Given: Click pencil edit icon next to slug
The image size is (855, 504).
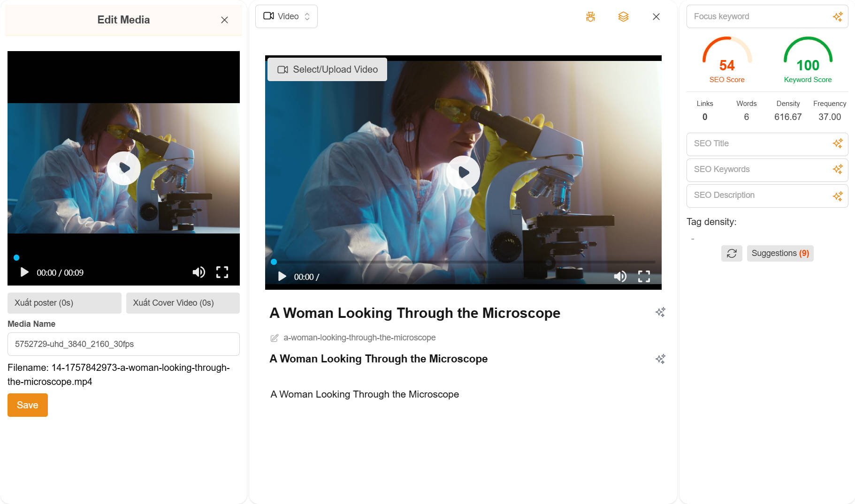Looking at the screenshot, I should [275, 338].
